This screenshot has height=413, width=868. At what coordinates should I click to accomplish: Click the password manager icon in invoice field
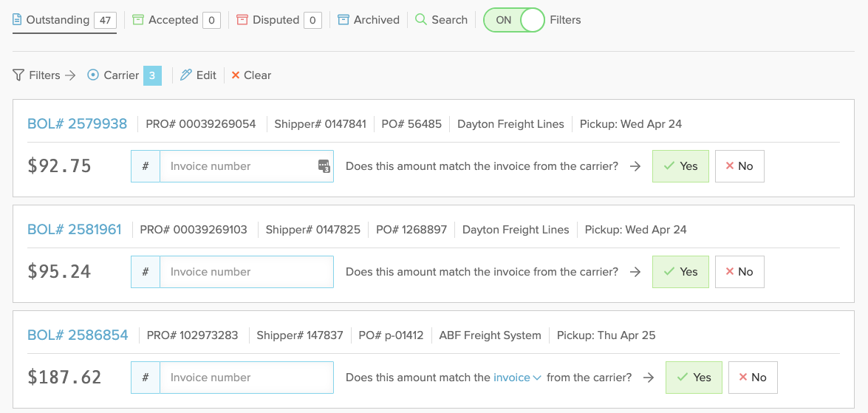(324, 166)
